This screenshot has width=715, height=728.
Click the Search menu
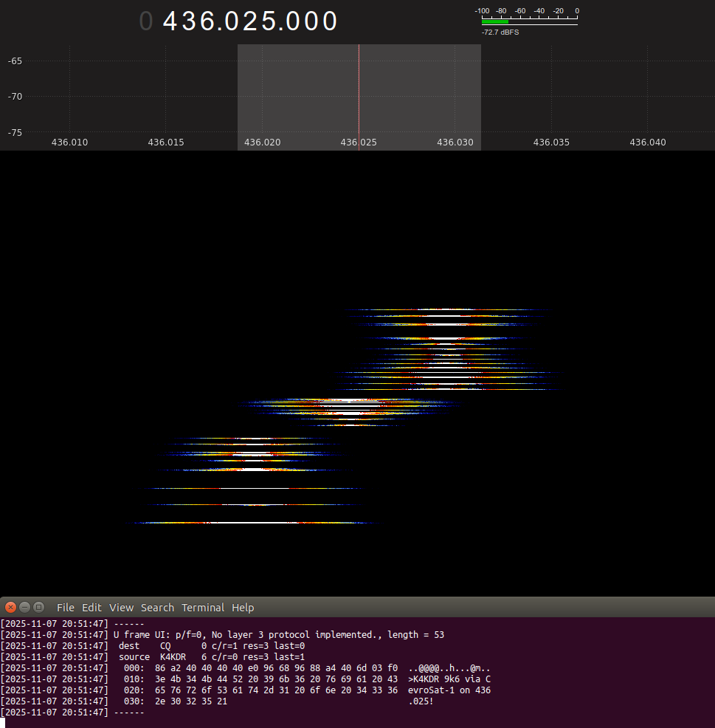[157, 608]
